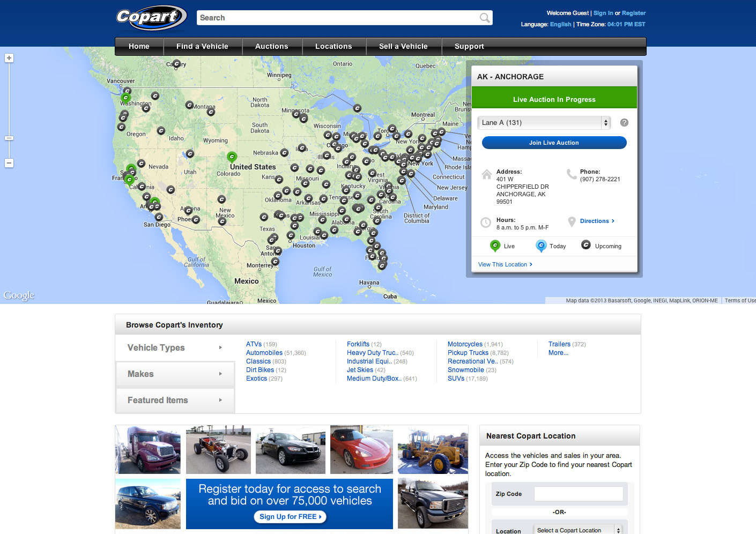Click the map marker in Nevada
Screen dimensions: 756x534
click(141, 164)
